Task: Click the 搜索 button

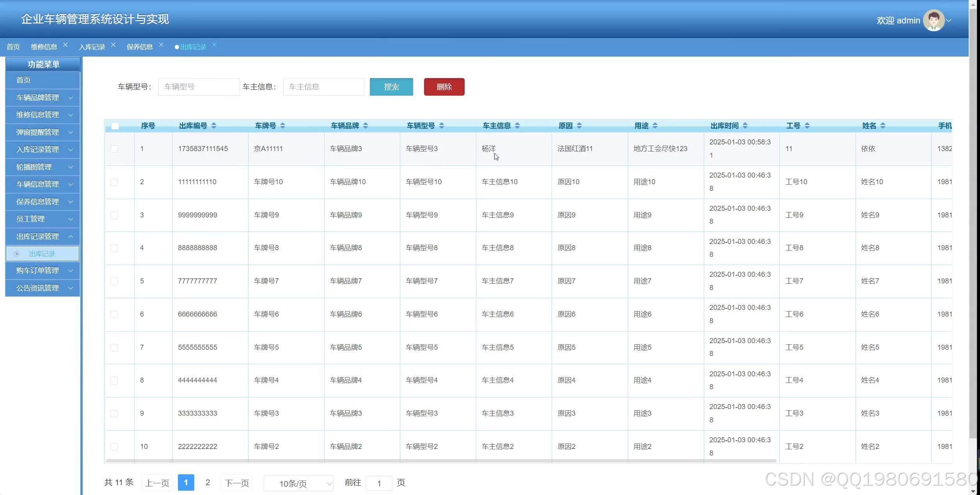Action: 391,87
